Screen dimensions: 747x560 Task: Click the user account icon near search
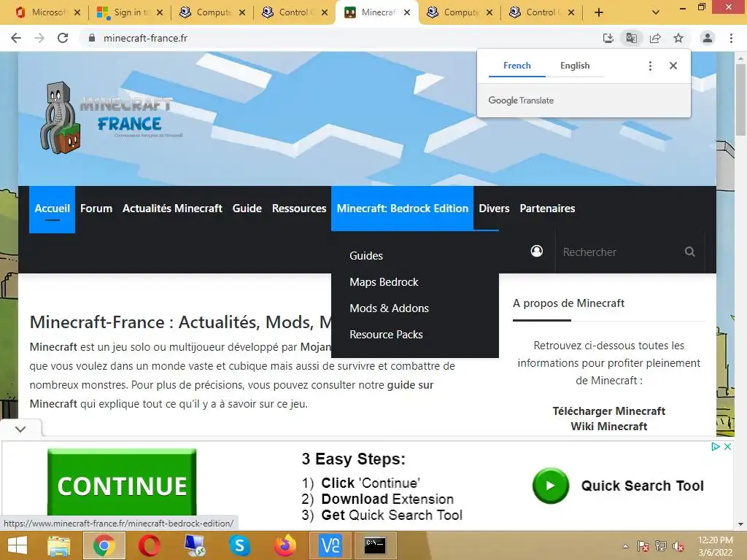coord(537,251)
